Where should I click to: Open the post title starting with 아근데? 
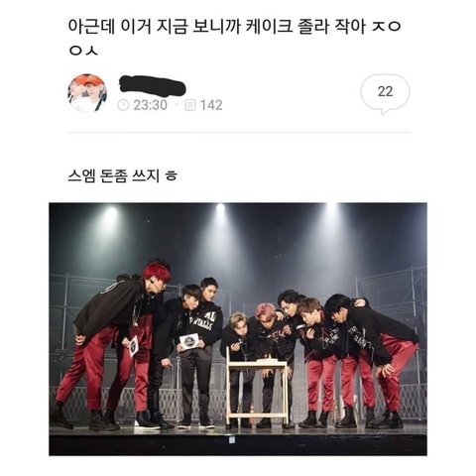[x=234, y=39]
